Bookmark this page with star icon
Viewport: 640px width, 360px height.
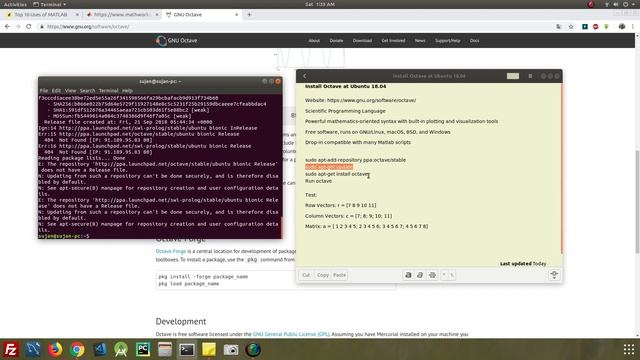click(571, 27)
